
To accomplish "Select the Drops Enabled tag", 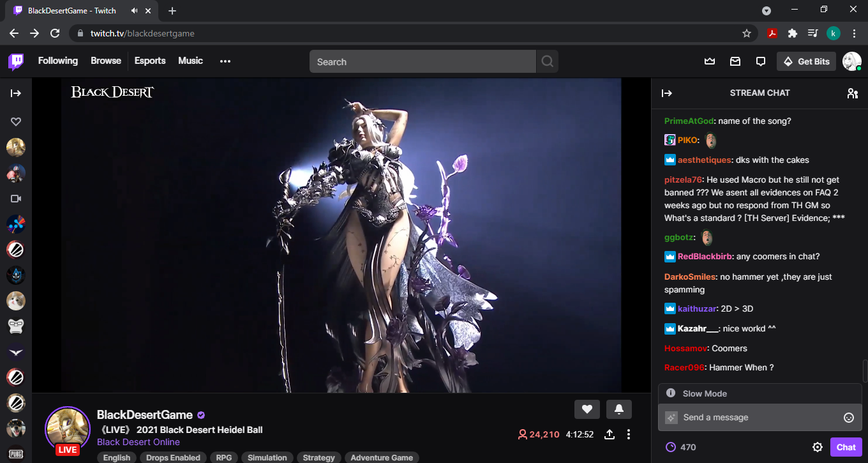I will tap(173, 458).
